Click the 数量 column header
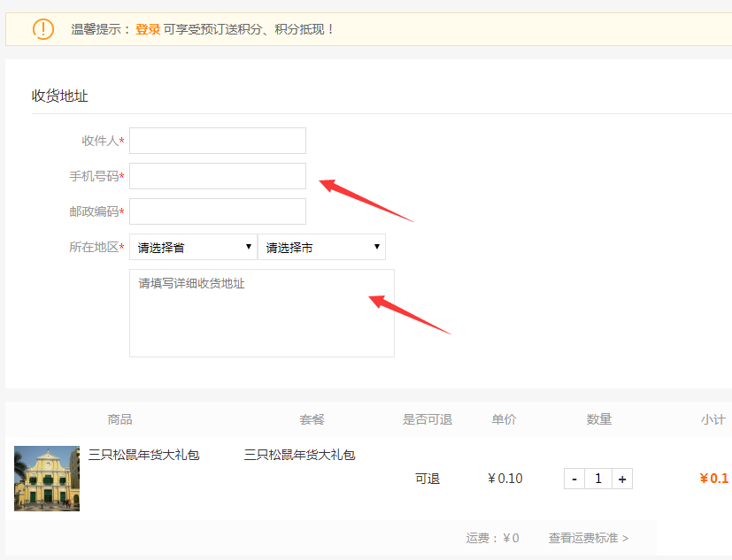 [598, 419]
